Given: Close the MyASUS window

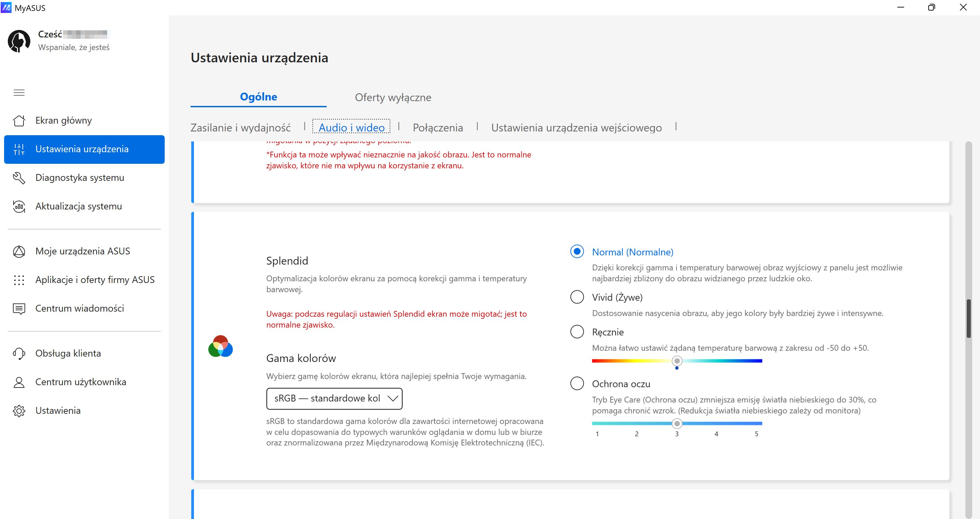Looking at the screenshot, I should pos(963,7).
